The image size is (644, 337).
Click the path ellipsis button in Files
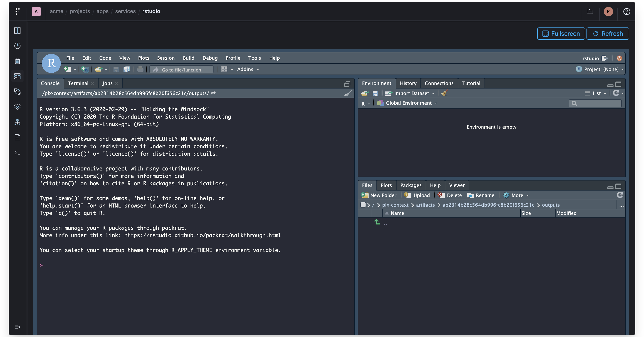point(621,205)
